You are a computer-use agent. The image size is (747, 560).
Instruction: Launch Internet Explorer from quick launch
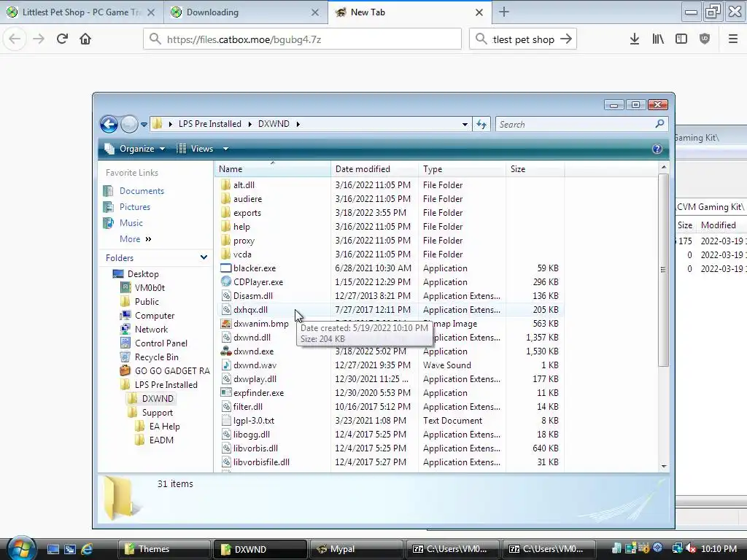point(88,549)
